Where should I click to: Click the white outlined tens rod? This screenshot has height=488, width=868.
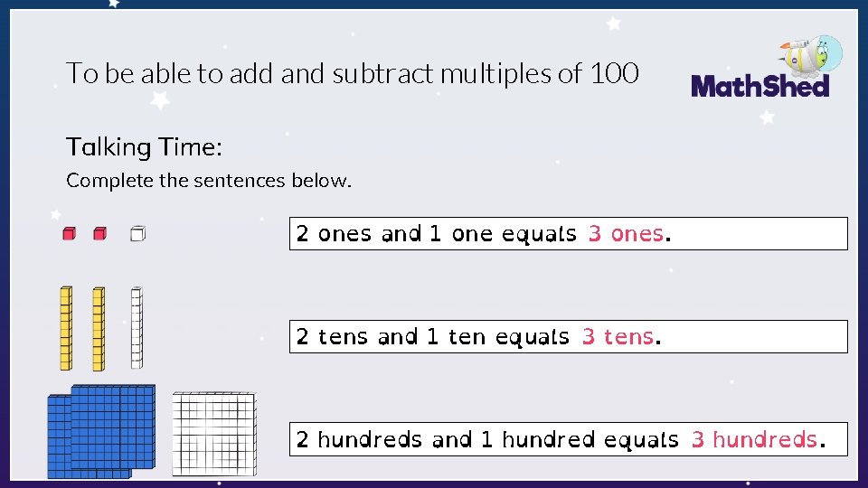tap(137, 328)
